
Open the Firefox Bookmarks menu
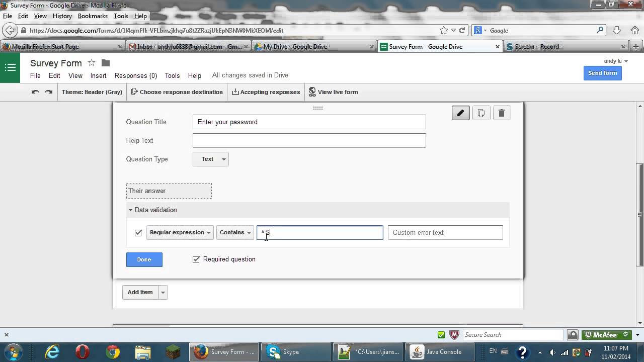click(x=93, y=16)
